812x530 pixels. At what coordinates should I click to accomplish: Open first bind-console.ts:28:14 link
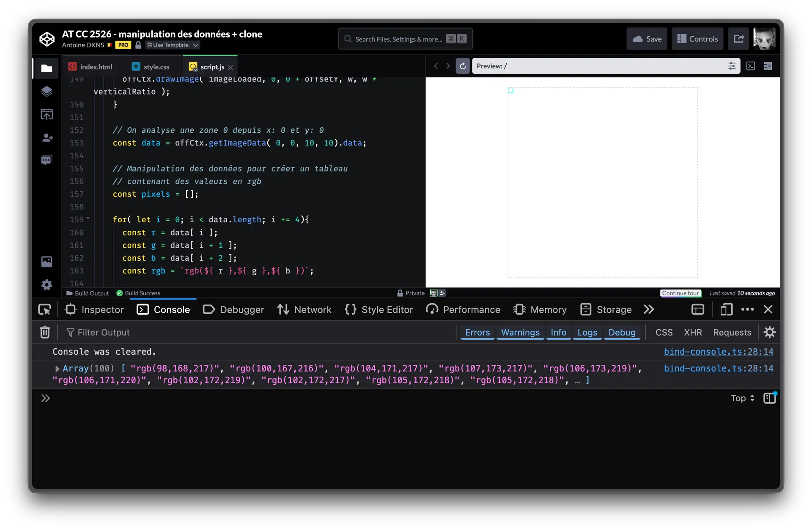point(718,352)
